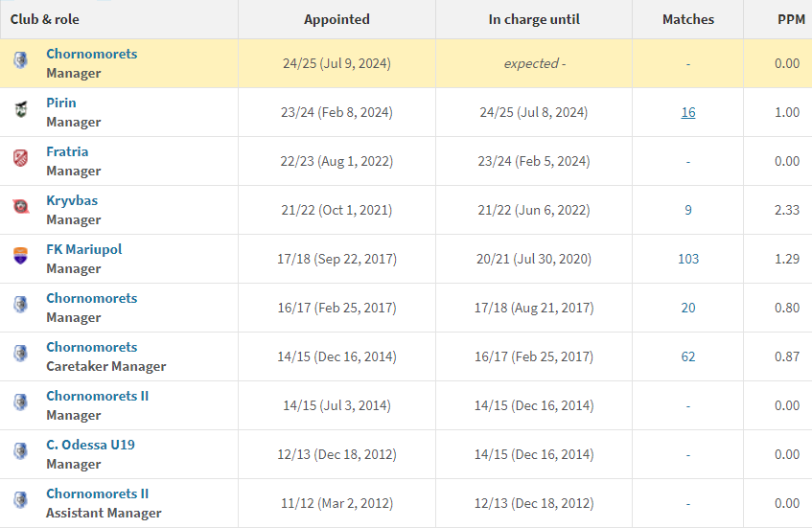The image size is (812, 528).
Task: Click Chornomorets II crest in Assistant Manager row
Action: 20,500
